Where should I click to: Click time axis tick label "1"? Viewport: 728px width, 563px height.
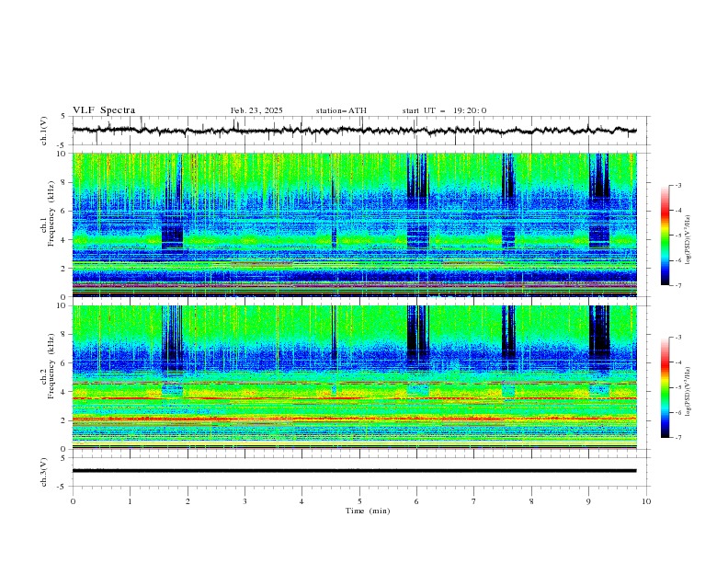[130, 501]
